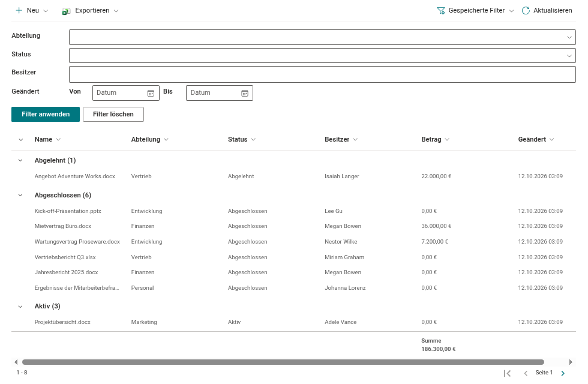Go to the previous page arrow
The image size is (588, 384).
[x=526, y=373]
